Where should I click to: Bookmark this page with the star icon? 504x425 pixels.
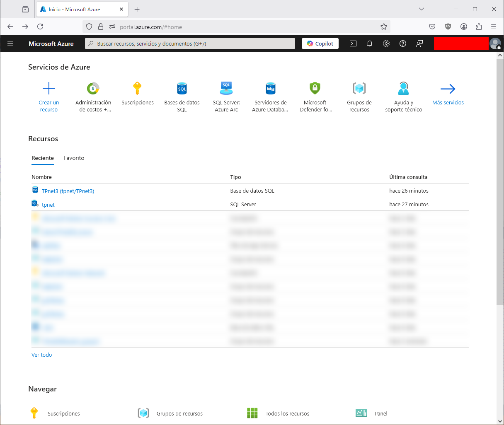point(384,27)
